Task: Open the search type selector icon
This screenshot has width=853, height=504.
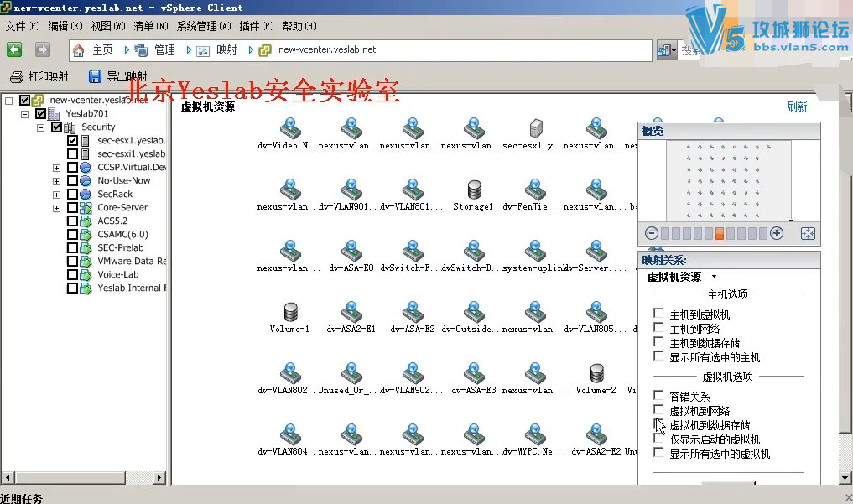Action: point(667,50)
